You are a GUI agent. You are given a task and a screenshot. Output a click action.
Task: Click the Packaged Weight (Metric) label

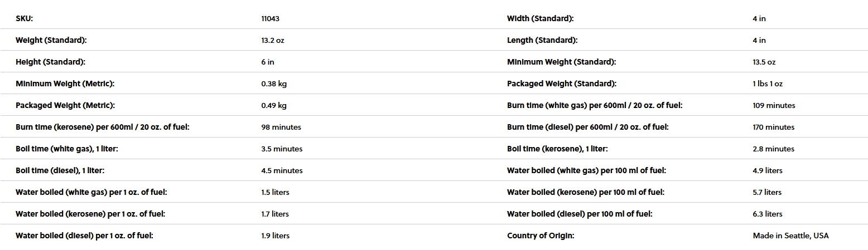point(65,105)
